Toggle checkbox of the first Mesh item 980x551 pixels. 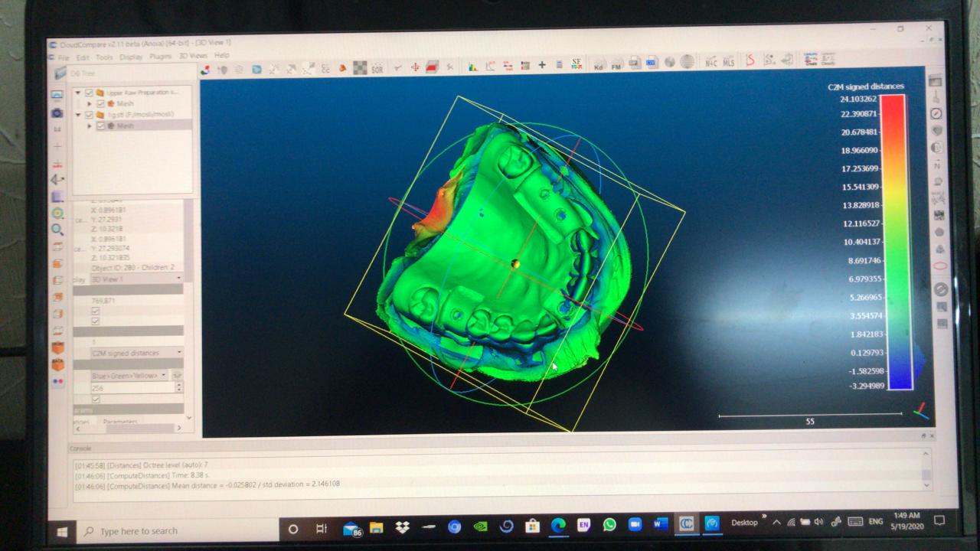click(x=100, y=103)
